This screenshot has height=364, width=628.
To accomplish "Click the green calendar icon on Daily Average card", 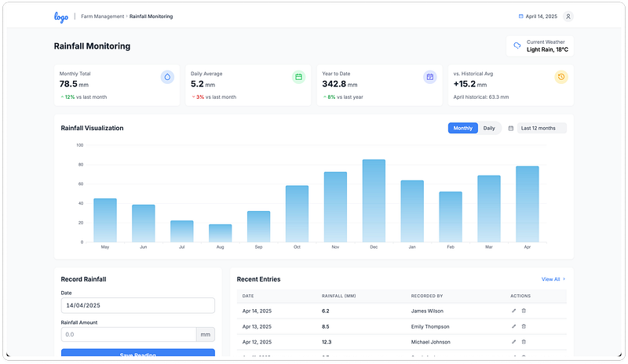I will (x=299, y=77).
